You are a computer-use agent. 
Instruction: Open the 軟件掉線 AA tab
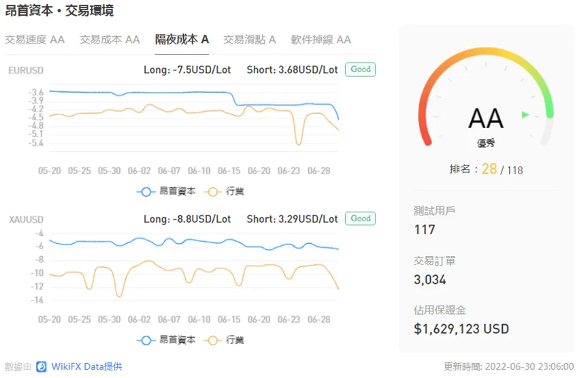(x=321, y=40)
